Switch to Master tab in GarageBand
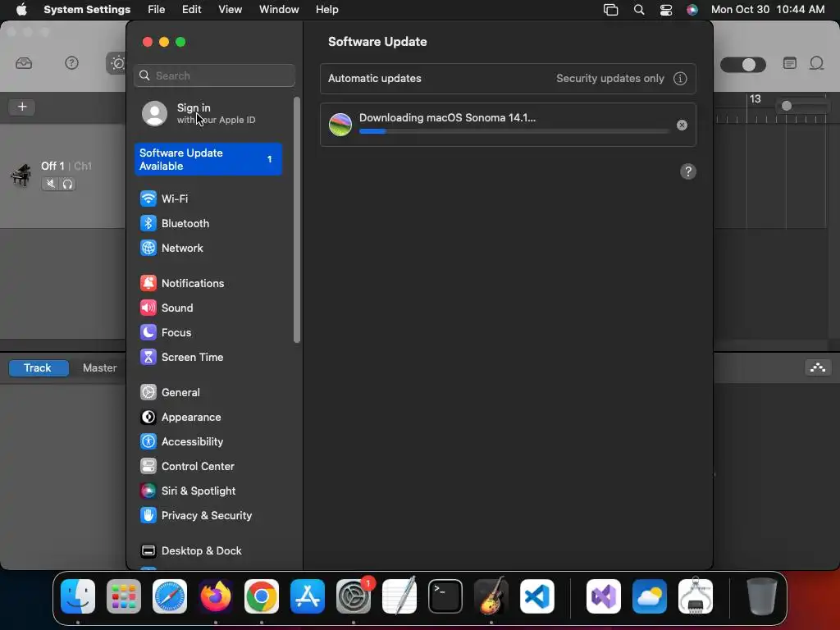Viewport: 840px width, 630px height. (99, 368)
